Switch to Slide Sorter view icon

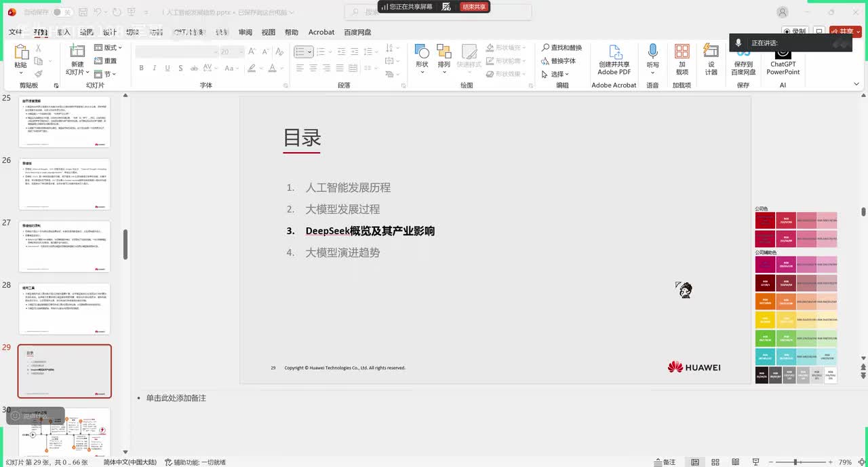(714, 462)
